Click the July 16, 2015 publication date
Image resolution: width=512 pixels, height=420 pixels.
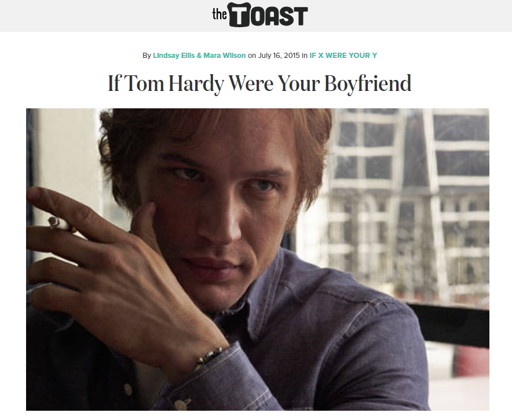coord(279,56)
